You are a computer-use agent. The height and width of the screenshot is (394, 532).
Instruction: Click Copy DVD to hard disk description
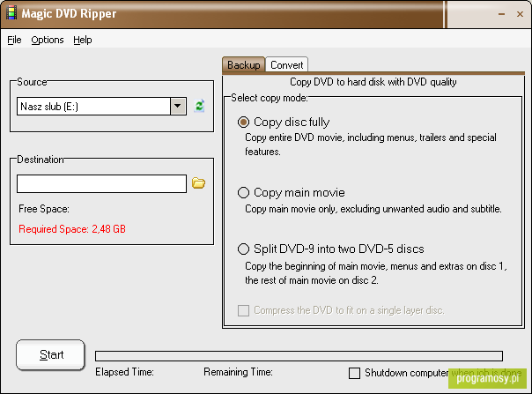[373, 82]
